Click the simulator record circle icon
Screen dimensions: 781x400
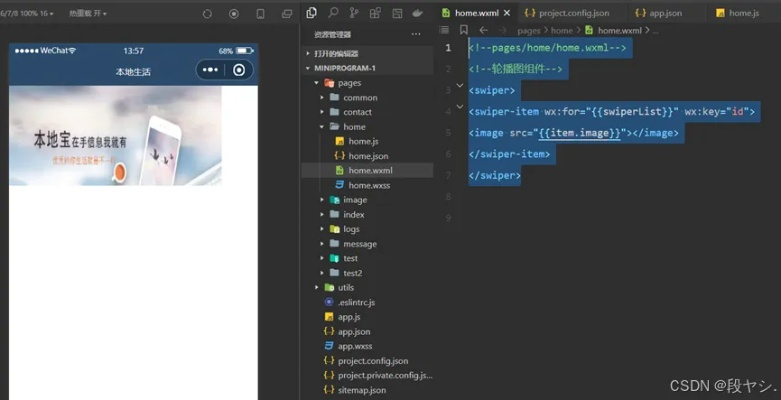click(233, 14)
